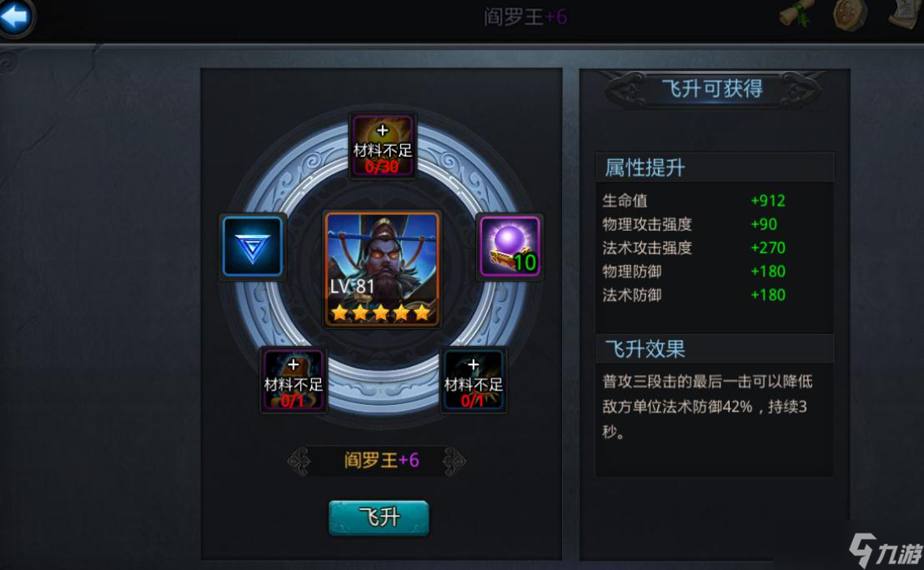Tap the purple orb item with 10

[510, 246]
